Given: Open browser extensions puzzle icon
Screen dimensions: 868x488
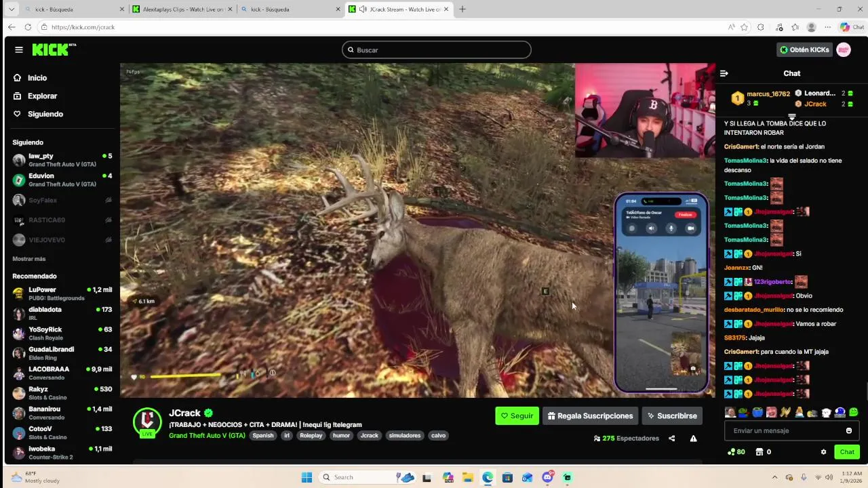Looking at the screenshot, I should pyautogui.click(x=761, y=27).
